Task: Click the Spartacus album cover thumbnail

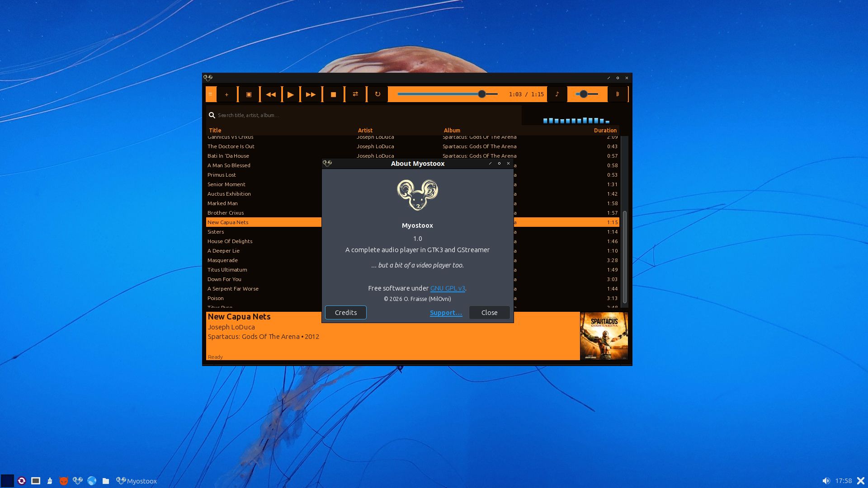Action: coord(604,336)
